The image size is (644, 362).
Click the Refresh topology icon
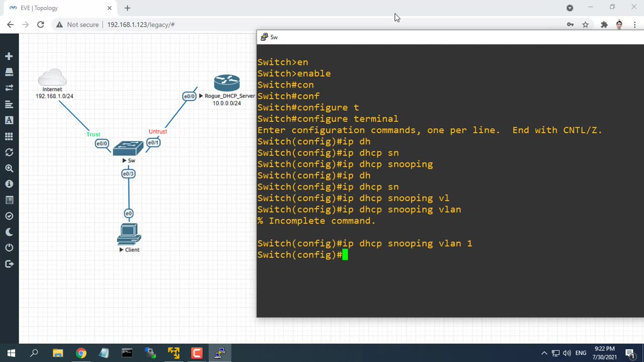click(9, 152)
